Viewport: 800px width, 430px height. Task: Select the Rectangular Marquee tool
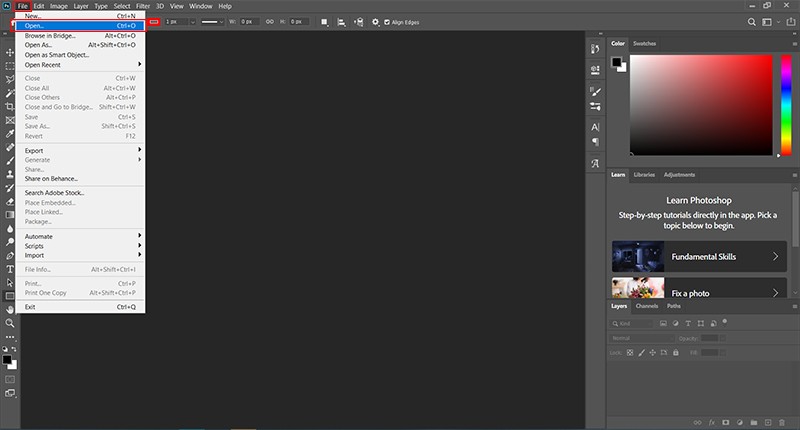[x=10, y=66]
